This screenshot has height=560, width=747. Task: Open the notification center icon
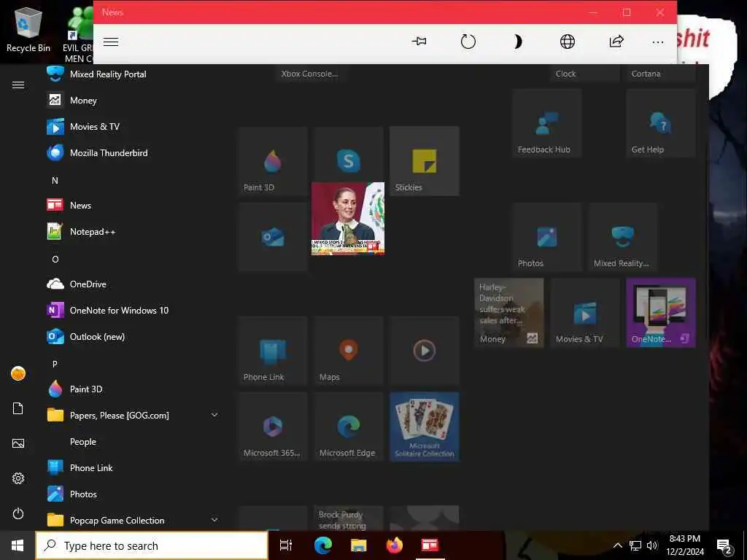[x=724, y=546]
